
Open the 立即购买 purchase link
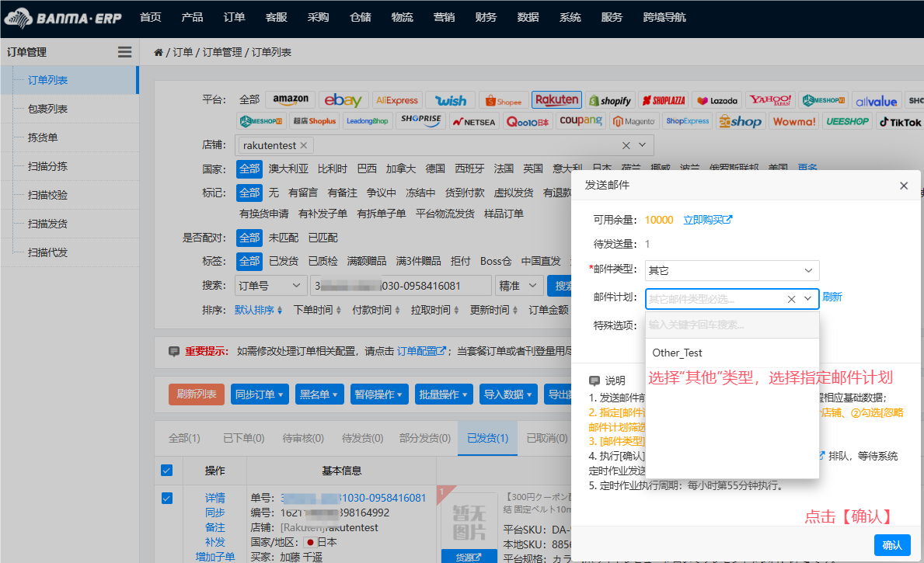click(706, 220)
